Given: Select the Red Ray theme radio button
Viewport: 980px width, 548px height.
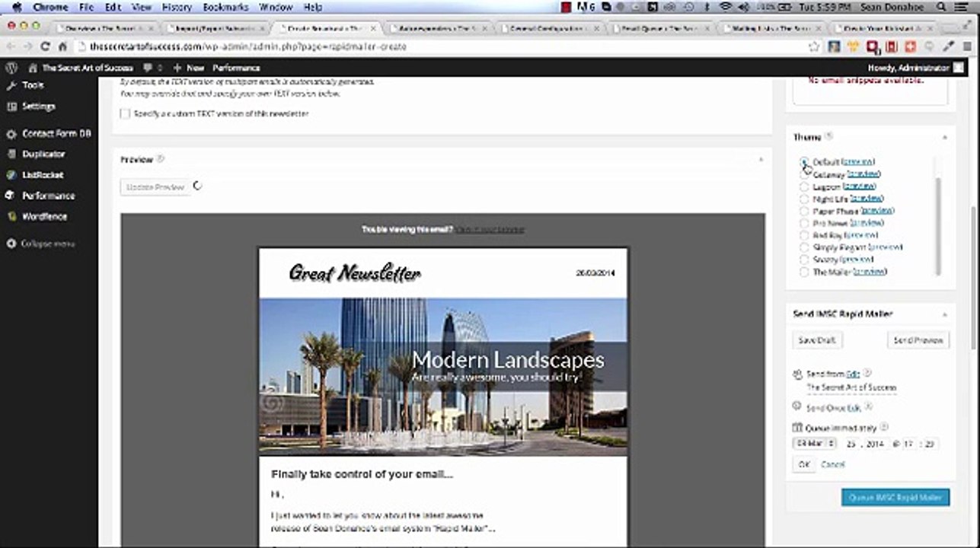Looking at the screenshot, I should click(x=805, y=235).
